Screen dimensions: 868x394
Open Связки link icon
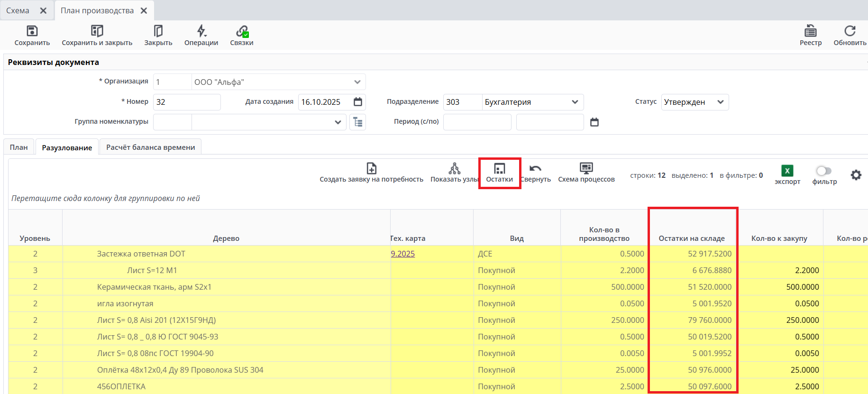click(x=242, y=31)
